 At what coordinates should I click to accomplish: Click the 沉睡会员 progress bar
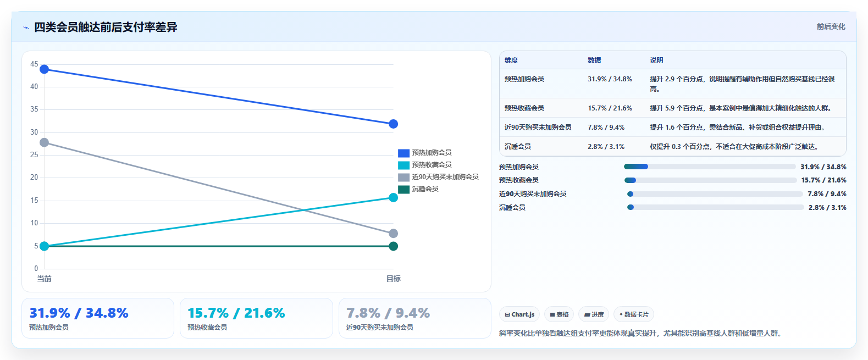716,207
